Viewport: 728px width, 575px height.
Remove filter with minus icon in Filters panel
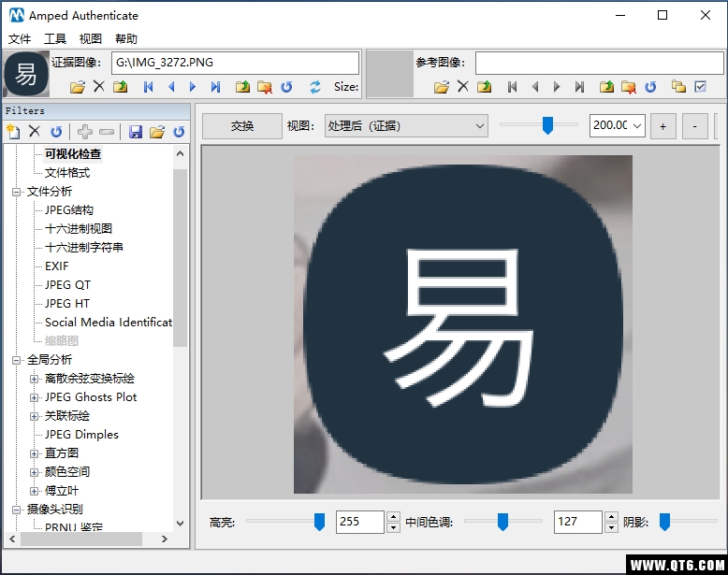107,132
